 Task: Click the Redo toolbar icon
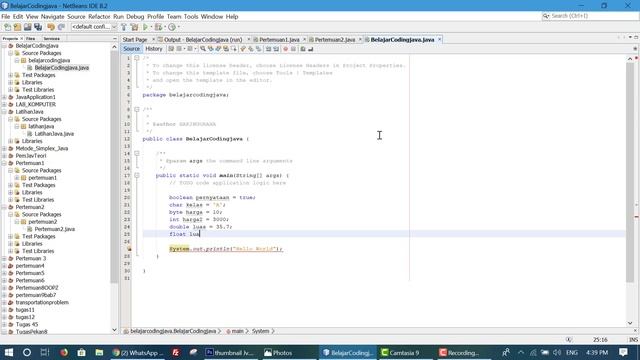61,27
